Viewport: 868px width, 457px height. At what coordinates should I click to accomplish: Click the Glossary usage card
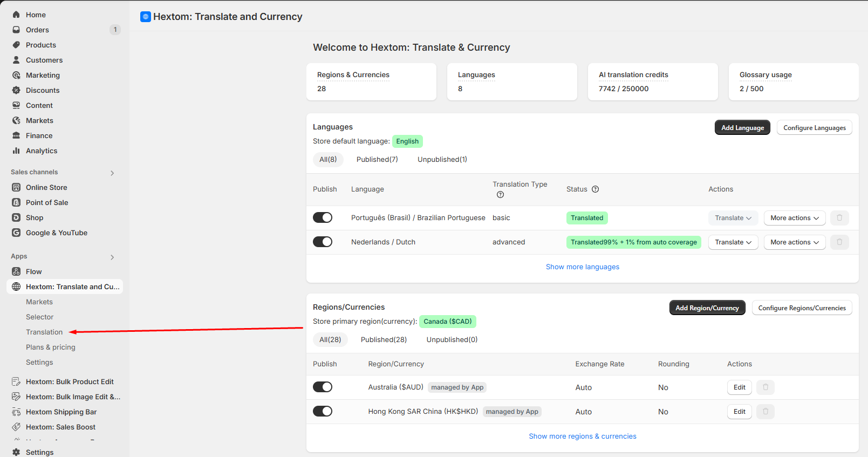click(794, 82)
